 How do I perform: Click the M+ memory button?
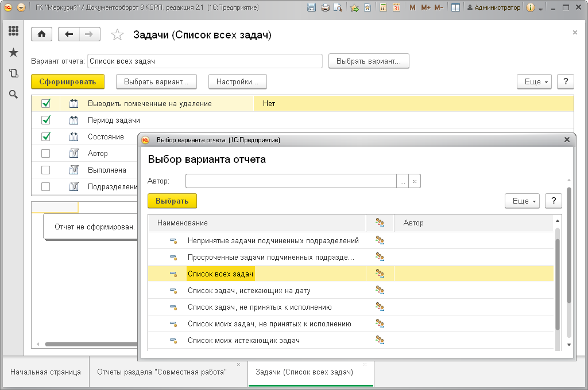[425, 7]
